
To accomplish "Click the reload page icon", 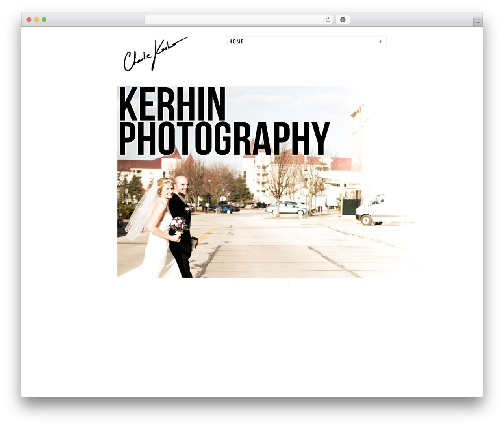I will pos(328,20).
